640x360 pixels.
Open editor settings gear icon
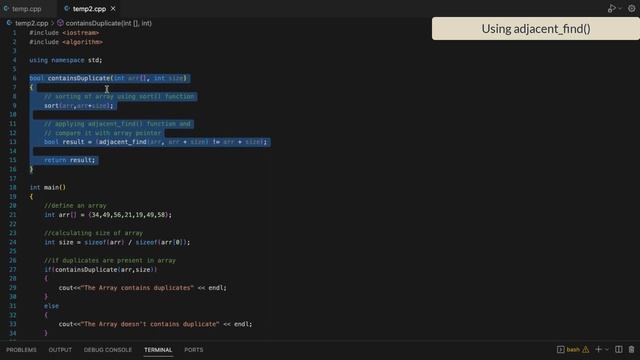click(x=631, y=9)
